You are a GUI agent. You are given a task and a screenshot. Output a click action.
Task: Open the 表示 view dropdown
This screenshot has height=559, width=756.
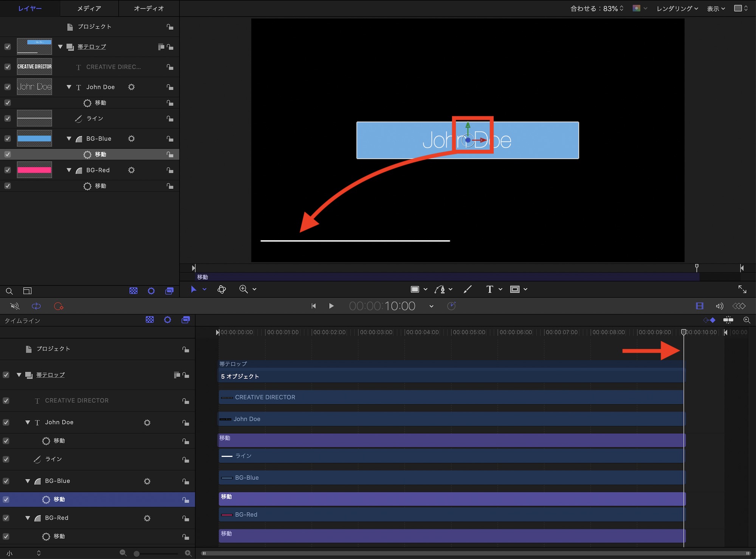pyautogui.click(x=716, y=8)
